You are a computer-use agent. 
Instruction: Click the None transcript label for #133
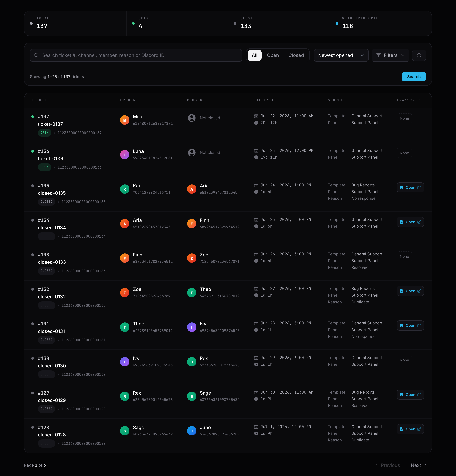(404, 256)
